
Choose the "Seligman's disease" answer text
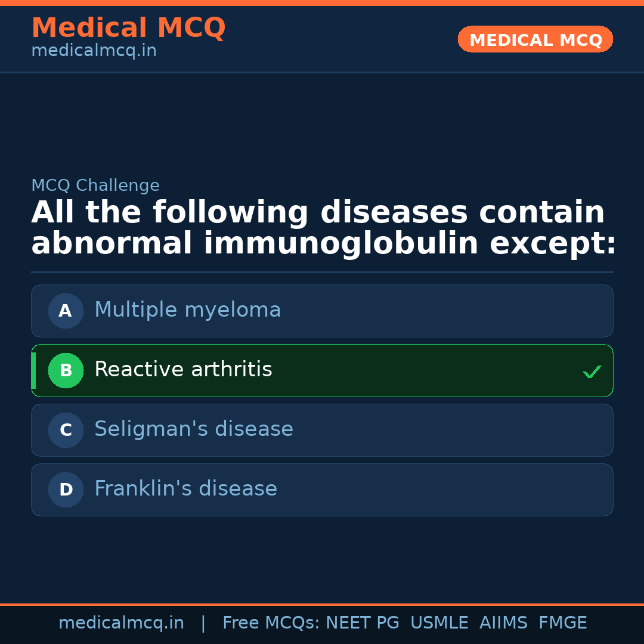pyautogui.click(x=193, y=429)
